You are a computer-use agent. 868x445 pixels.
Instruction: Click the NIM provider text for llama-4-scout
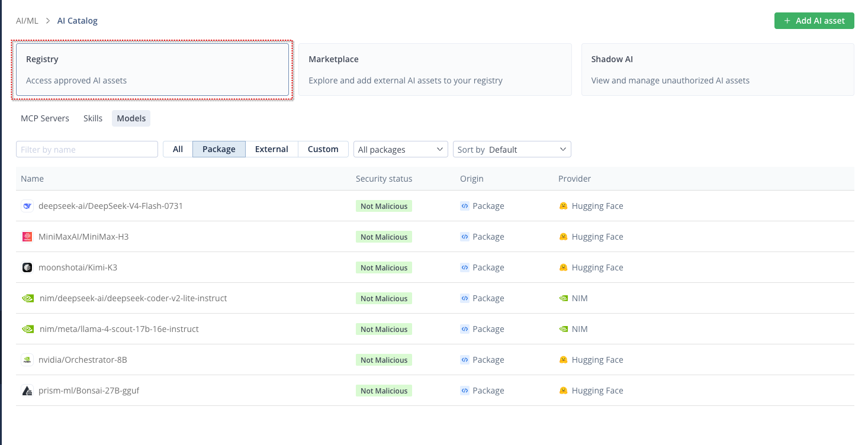[580, 329]
